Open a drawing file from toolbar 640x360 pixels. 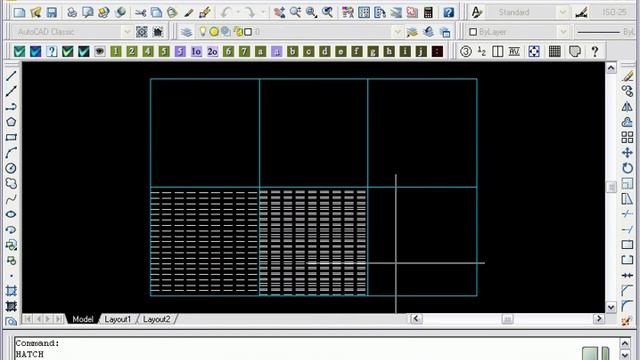tap(36, 13)
